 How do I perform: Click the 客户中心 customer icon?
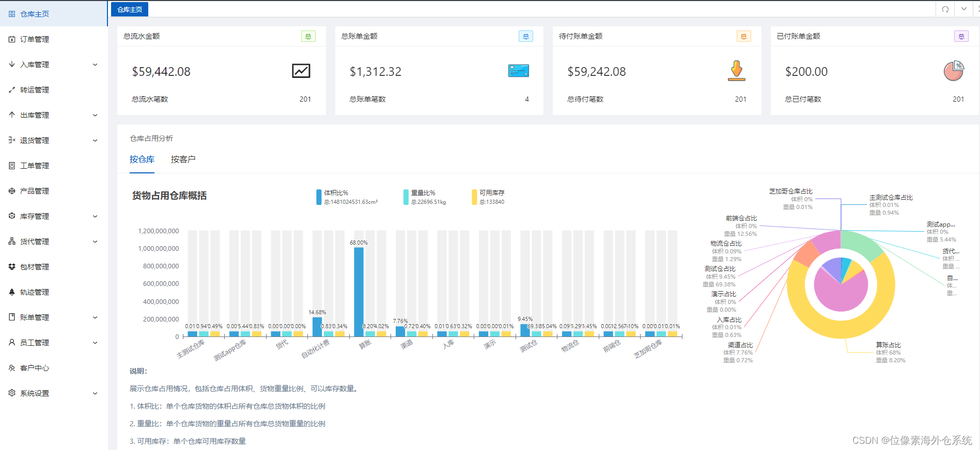point(11,368)
